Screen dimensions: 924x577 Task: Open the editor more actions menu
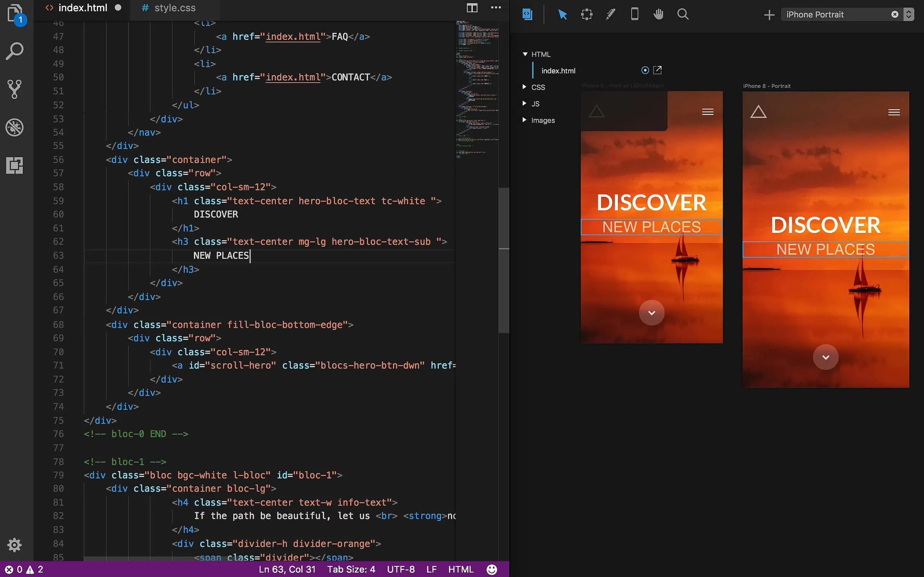pos(496,8)
